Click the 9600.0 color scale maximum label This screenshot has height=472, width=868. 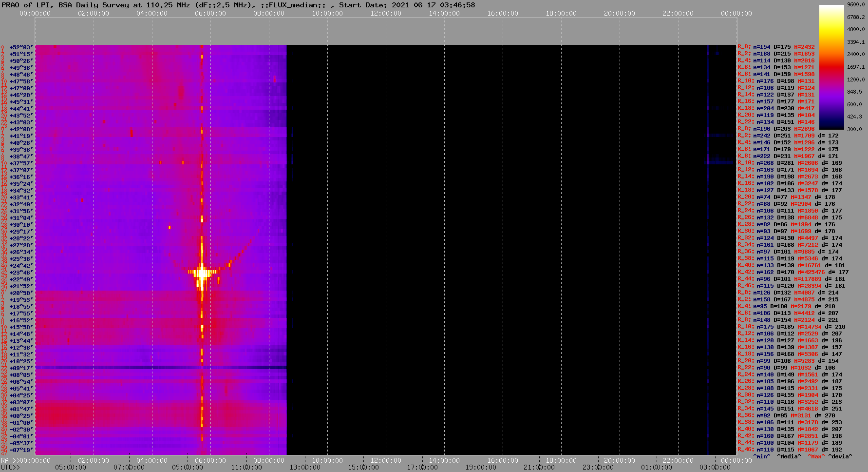pos(856,4)
